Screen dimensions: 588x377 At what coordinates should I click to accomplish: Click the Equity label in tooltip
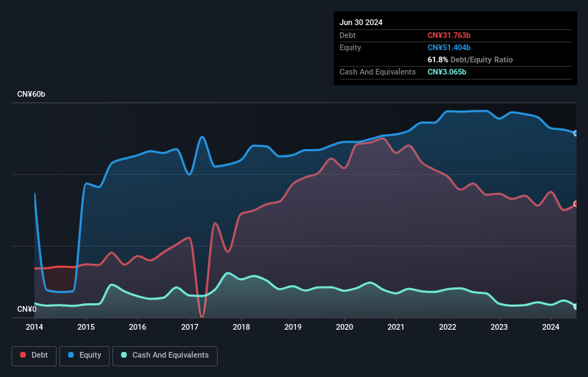(350, 47)
